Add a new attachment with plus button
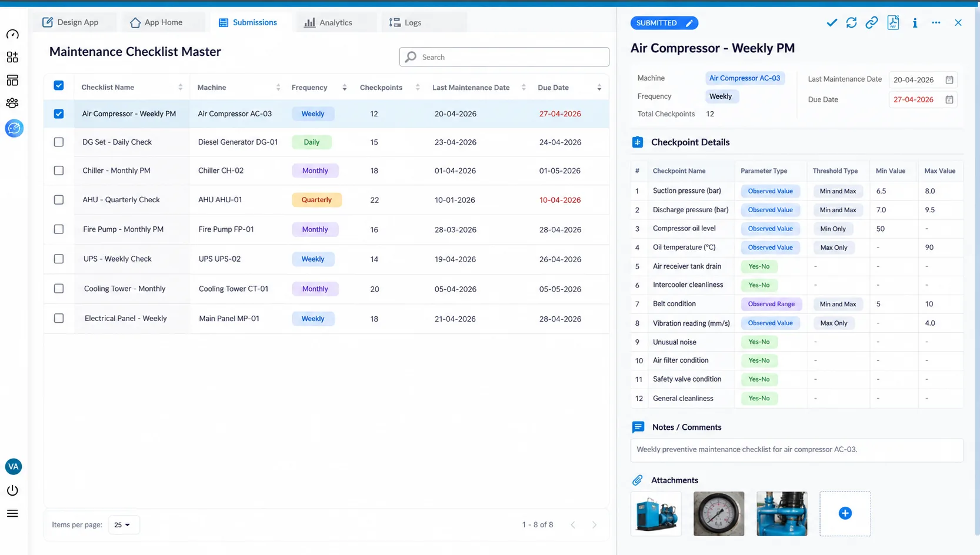The image size is (980, 555). tap(845, 514)
